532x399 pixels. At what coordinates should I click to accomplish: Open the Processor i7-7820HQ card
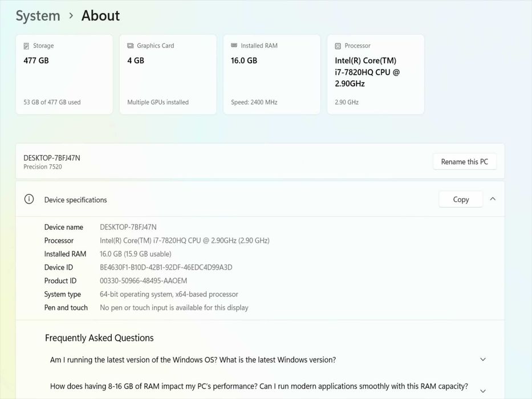[x=376, y=74]
